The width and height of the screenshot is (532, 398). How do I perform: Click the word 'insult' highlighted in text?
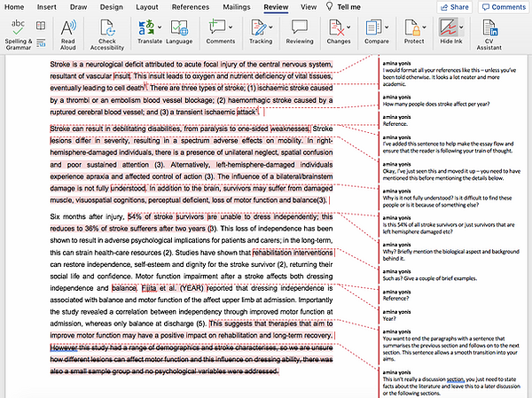click(x=121, y=76)
